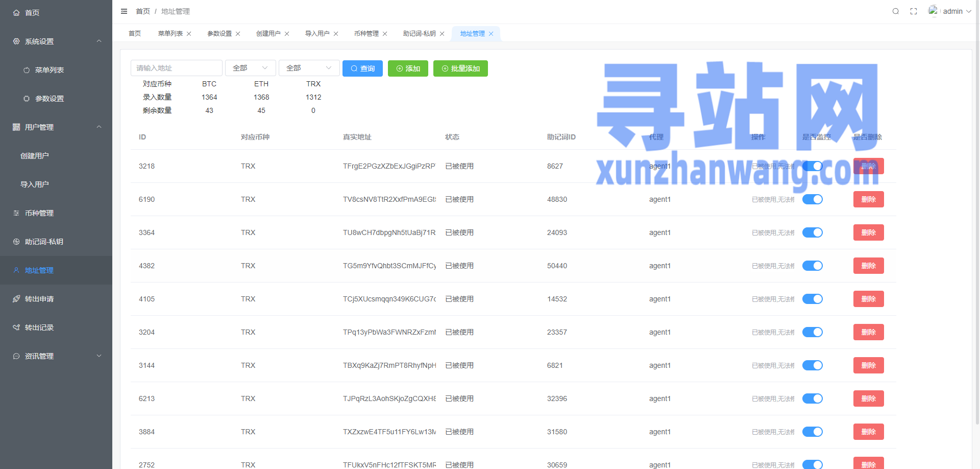Close the 菜单列表 tab
The width and height of the screenshot is (980, 469).
point(189,34)
